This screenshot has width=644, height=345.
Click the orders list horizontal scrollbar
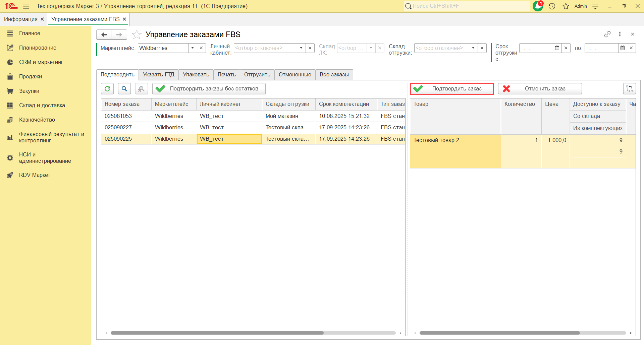(217, 333)
